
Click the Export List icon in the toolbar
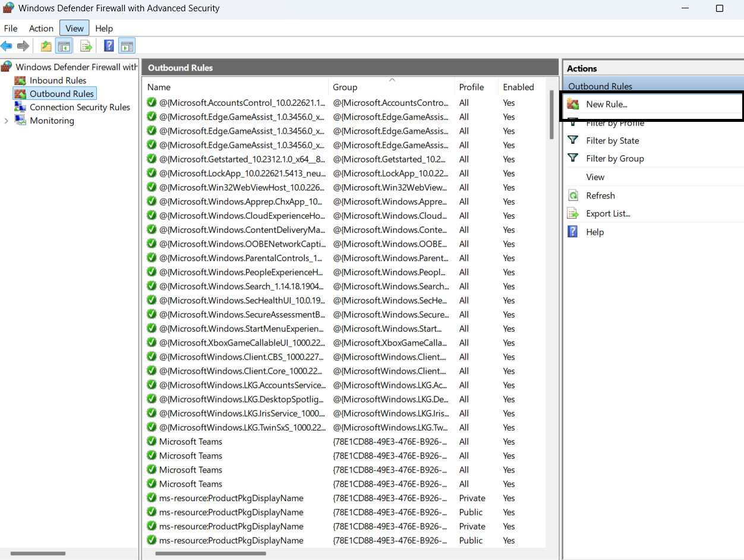click(86, 46)
